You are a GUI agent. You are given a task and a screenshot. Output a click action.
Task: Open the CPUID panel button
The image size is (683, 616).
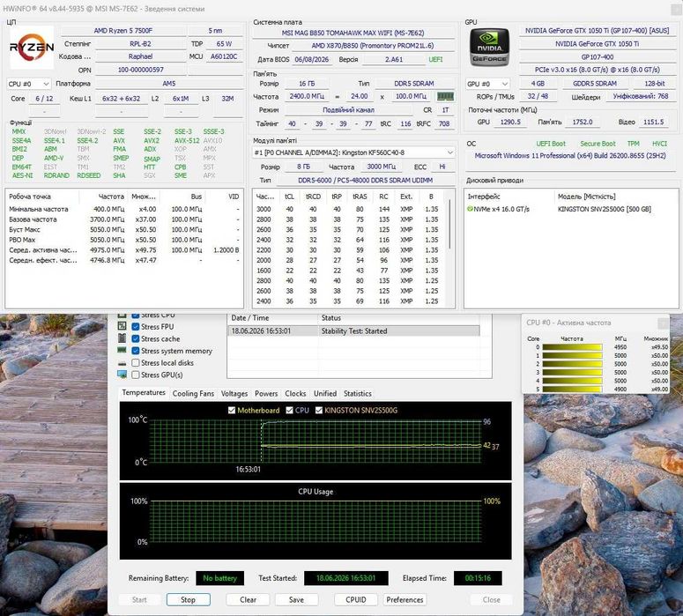[x=356, y=599]
